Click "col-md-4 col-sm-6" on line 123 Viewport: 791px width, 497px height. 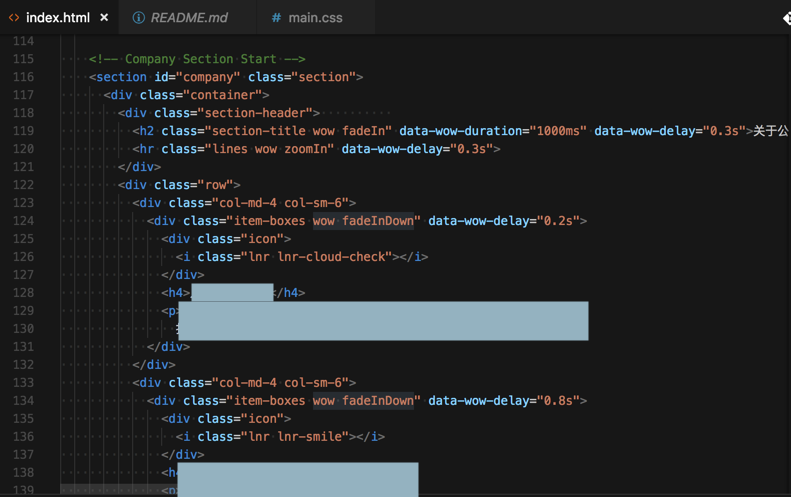coord(280,203)
